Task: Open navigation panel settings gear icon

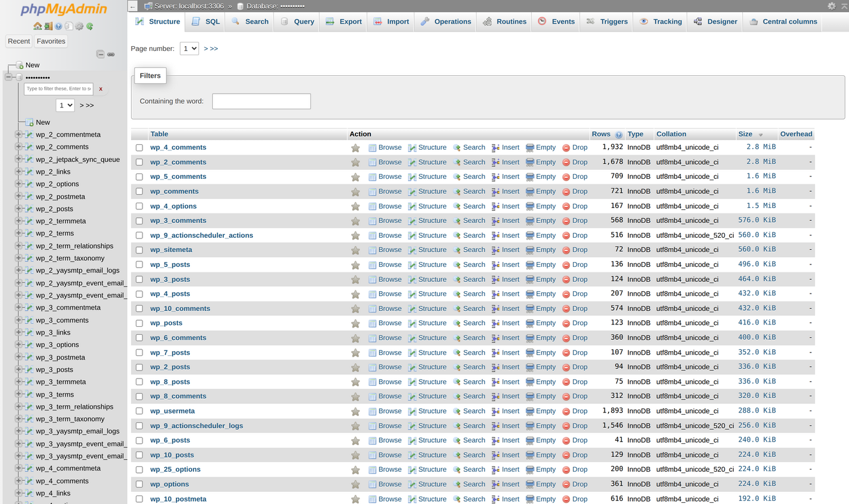Action: [79, 26]
